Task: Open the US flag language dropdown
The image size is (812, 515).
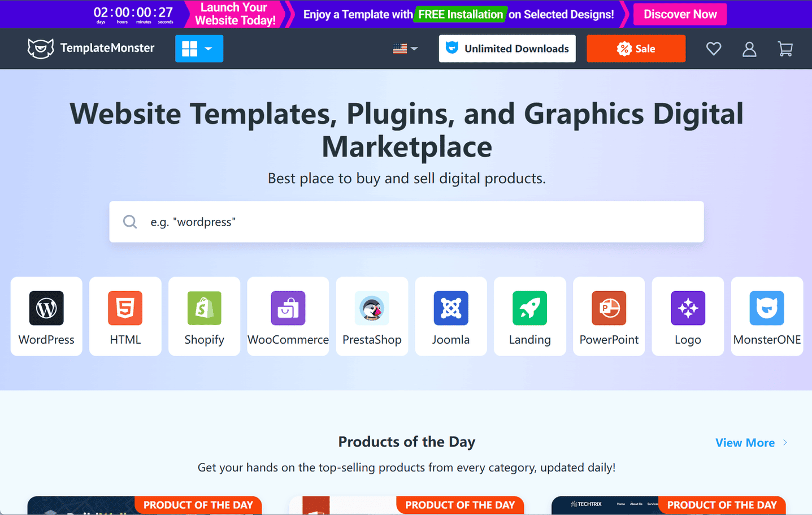Action: point(405,49)
